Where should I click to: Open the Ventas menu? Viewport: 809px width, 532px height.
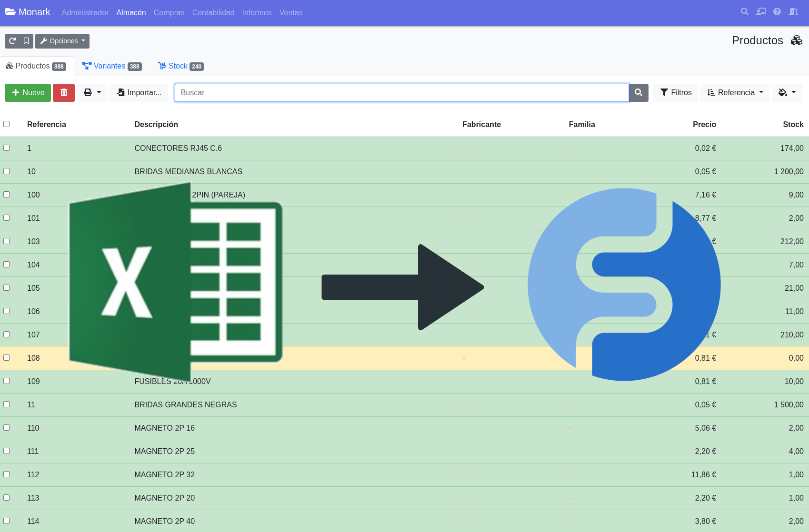tap(291, 12)
